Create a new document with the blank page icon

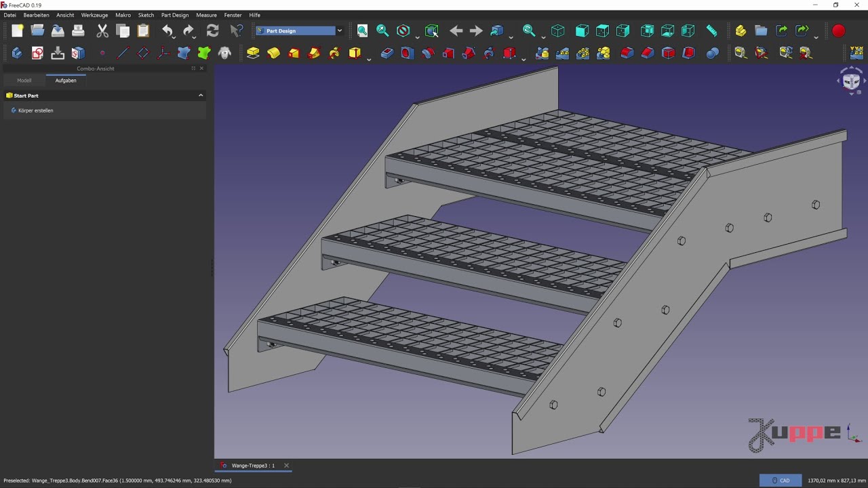17,30
